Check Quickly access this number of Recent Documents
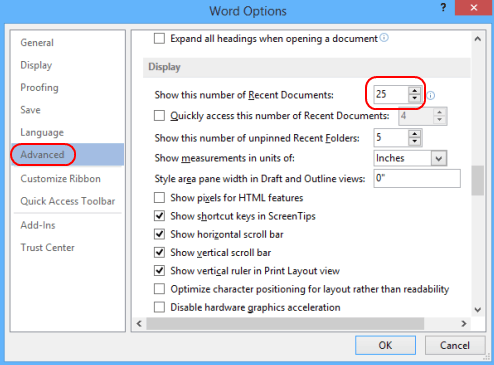The image size is (494, 365). tap(159, 116)
